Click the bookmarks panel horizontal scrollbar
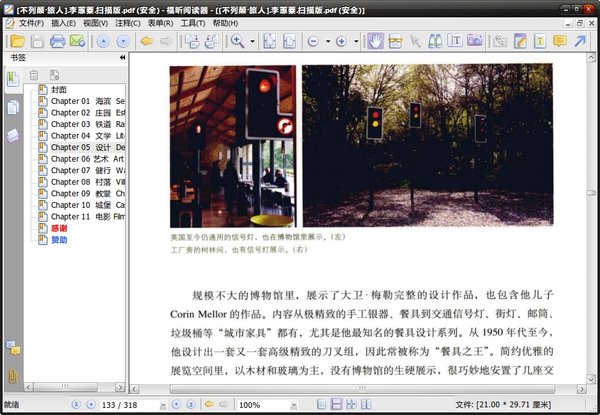This screenshot has width=600, height=415. (65, 387)
